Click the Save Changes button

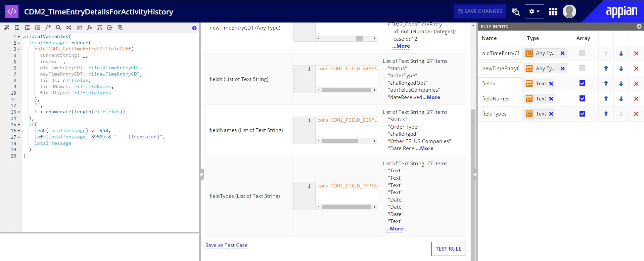tap(480, 11)
